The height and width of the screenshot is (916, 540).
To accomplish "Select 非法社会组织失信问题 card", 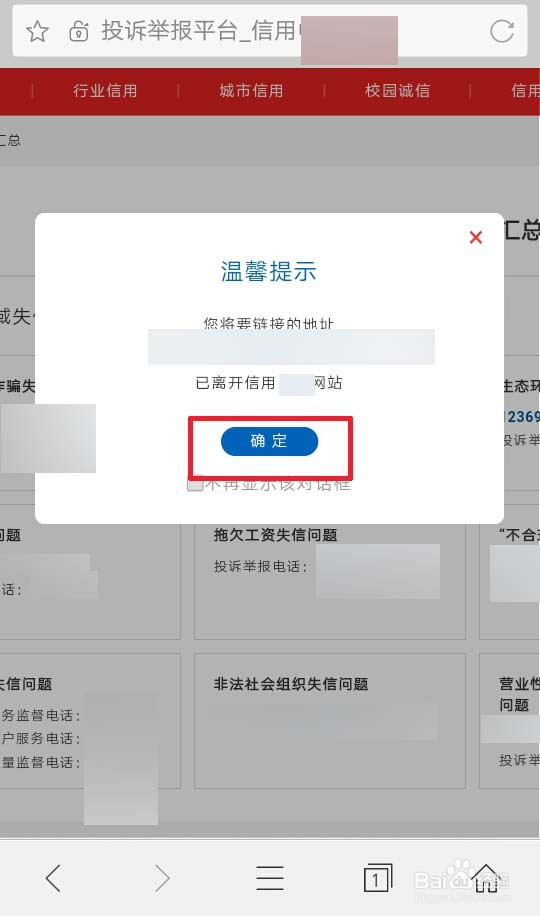I will [330, 721].
